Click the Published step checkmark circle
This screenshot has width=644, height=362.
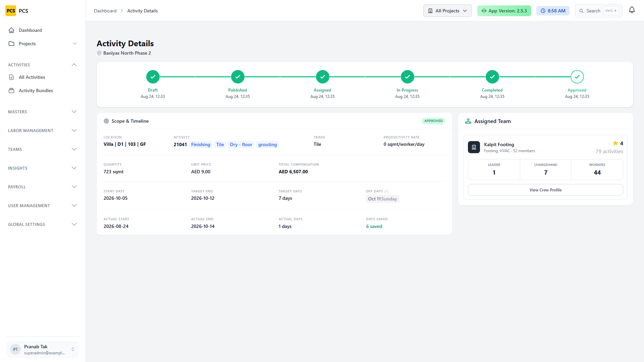coord(237,77)
